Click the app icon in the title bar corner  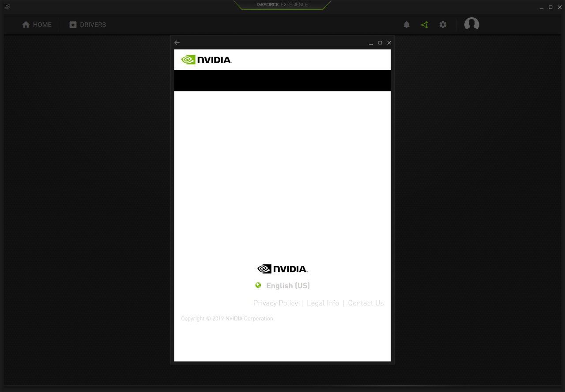(x=7, y=6)
